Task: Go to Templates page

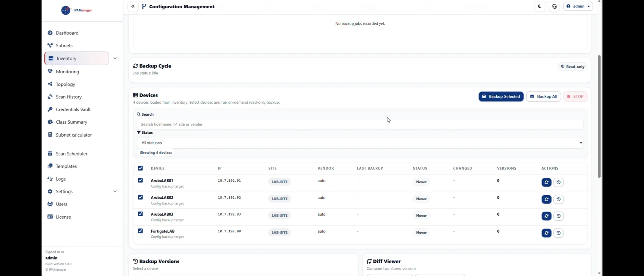Action: pyautogui.click(x=66, y=166)
